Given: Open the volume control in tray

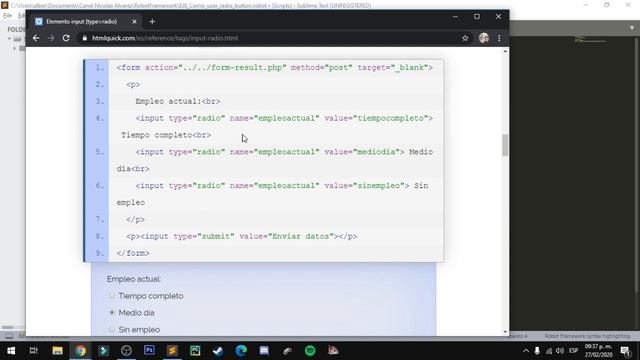Looking at the screenshot, I should point(560,351).
